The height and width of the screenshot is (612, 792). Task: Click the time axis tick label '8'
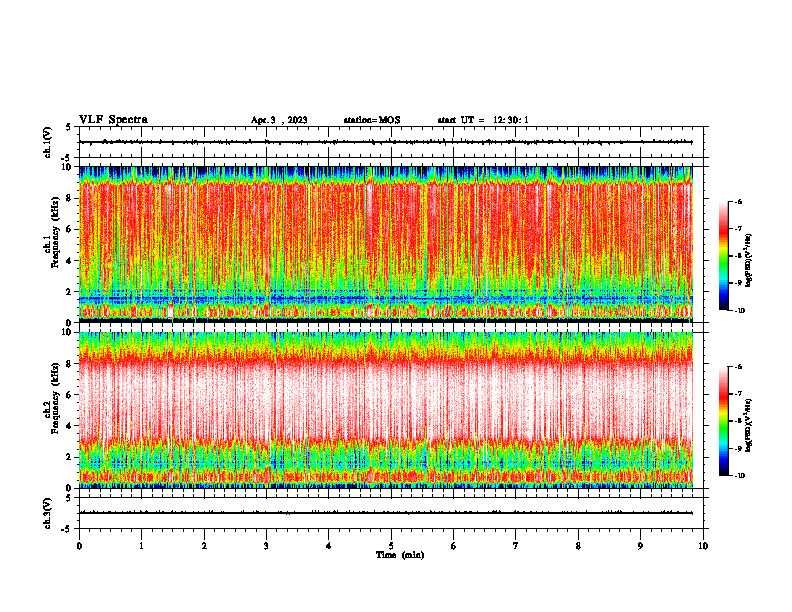coord(578,546)
